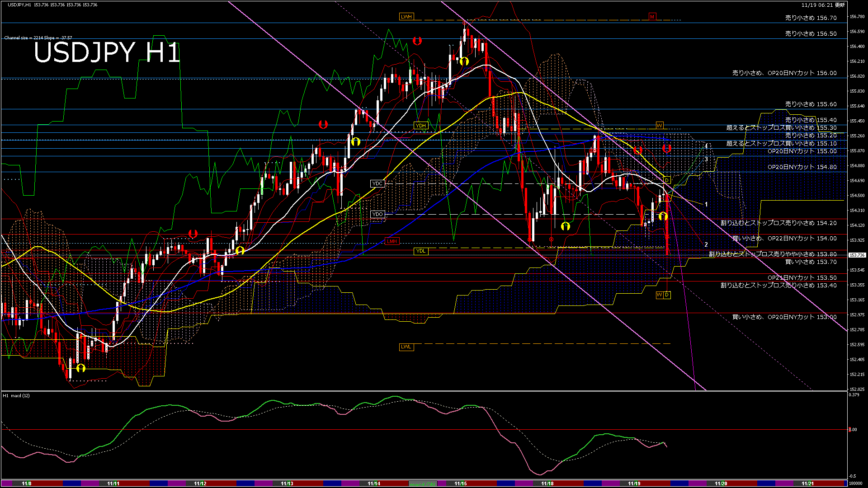Click red arrow marker above the 11/14 high
868x488 pixels.
[x=417, y=41]
